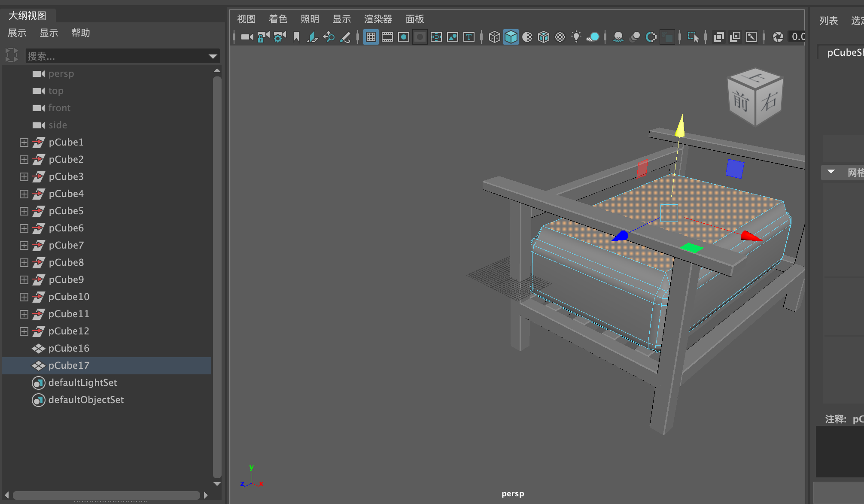
Task: Click the isolate select icon
Action: click(x=693, y=37)
